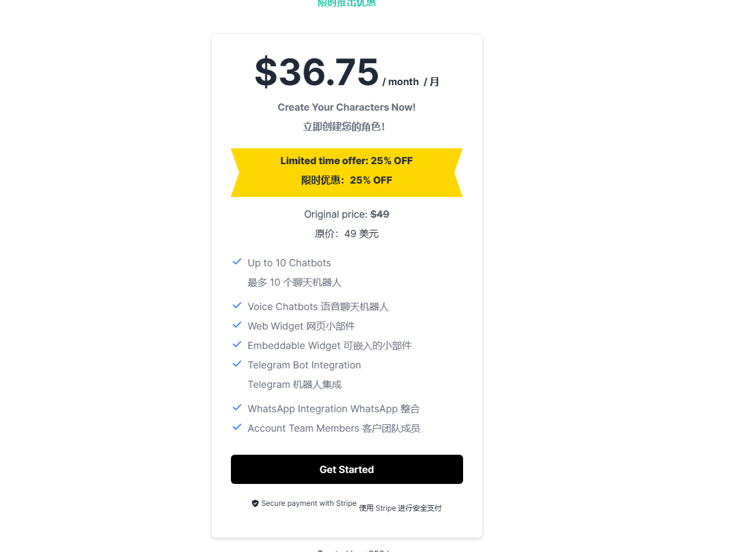Click the Up to 10 Chatbots text

point(289,263)
